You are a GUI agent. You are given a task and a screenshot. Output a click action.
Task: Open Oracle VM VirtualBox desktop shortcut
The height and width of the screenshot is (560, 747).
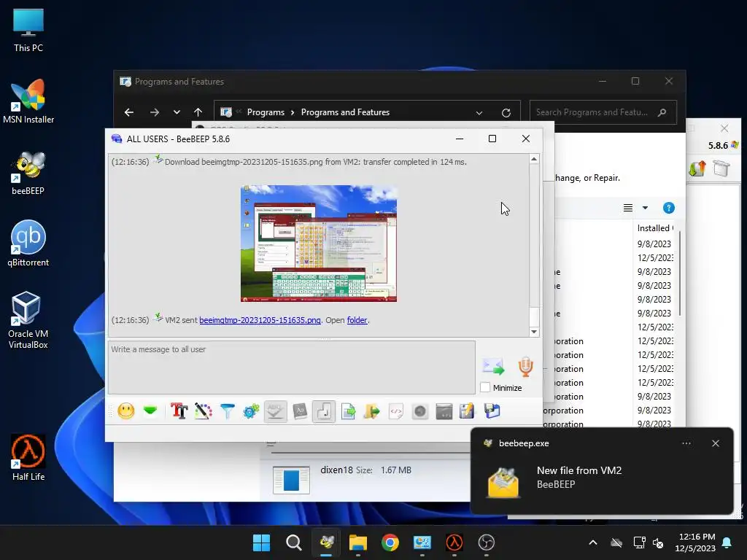pos(28,320)
